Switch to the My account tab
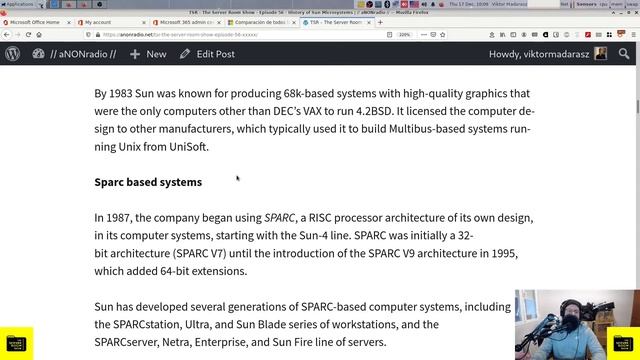The image size is (640, 360). coord(98,22)
